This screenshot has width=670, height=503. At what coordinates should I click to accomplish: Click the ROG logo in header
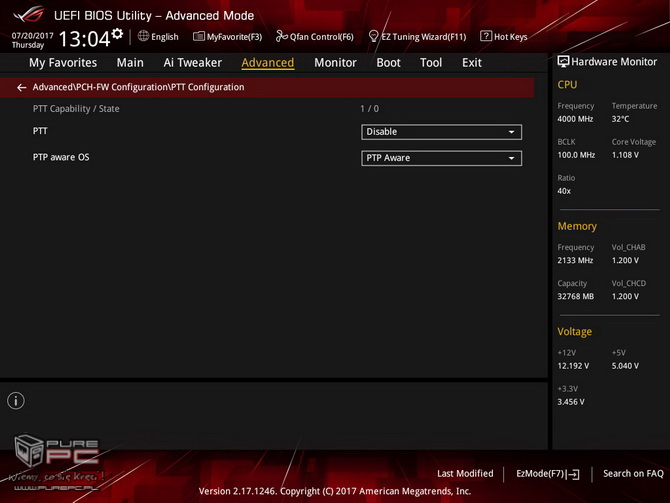click(x=29, y=14)
